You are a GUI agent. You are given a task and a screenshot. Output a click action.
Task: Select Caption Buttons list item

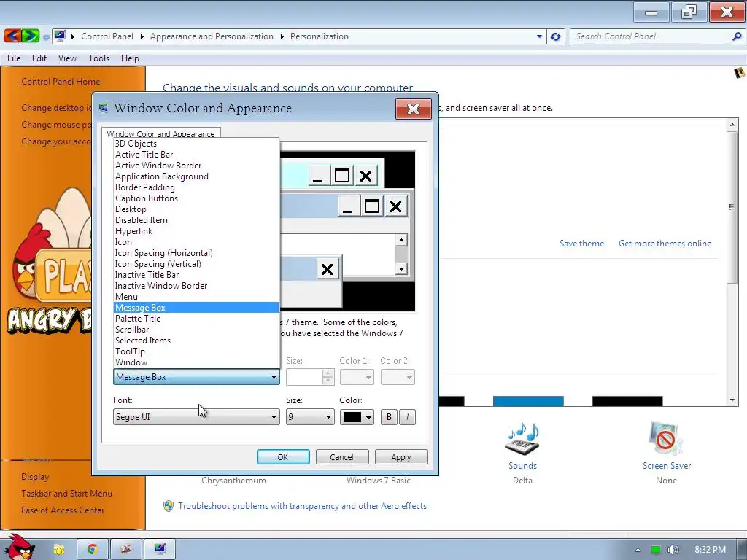click(x=196, y=198)
